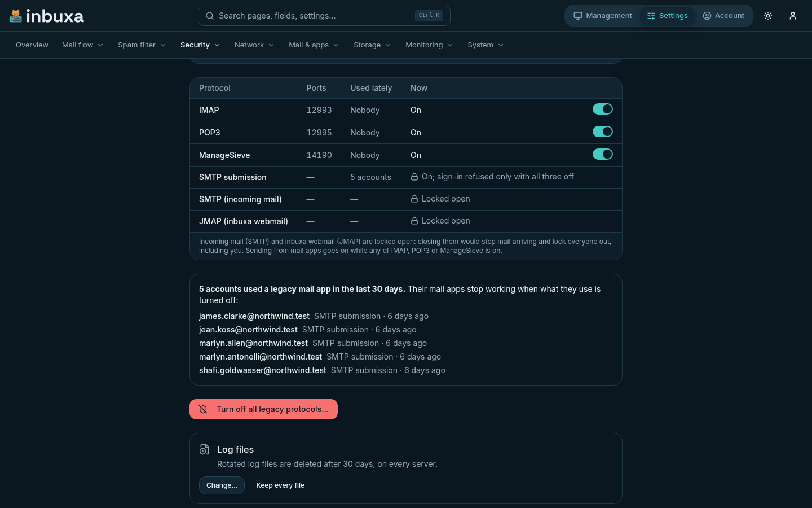Viewport: 812px width, 508px height.
Task: Click the lock icon in SMTP incoming mail row
Action: 414,199
